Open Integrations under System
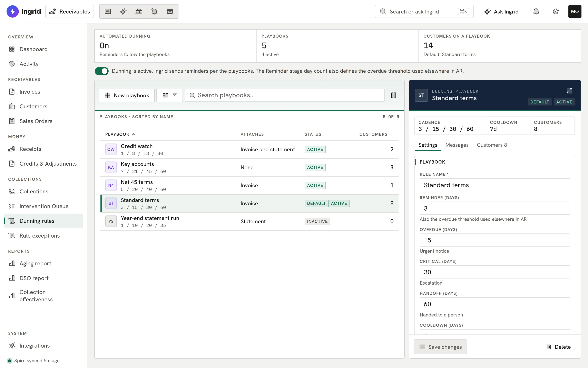 pos(44,346)
